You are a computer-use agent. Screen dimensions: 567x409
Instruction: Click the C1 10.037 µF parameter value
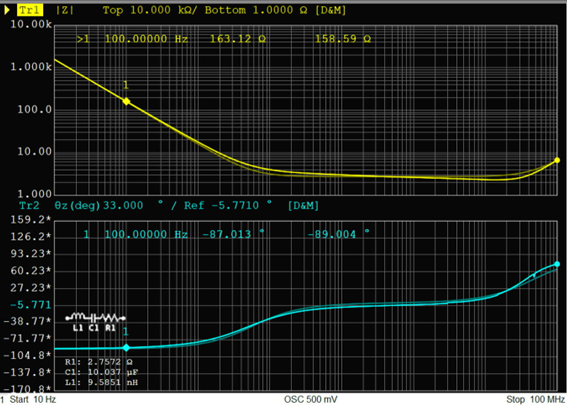pyautogui.click(x=102, y=372)
